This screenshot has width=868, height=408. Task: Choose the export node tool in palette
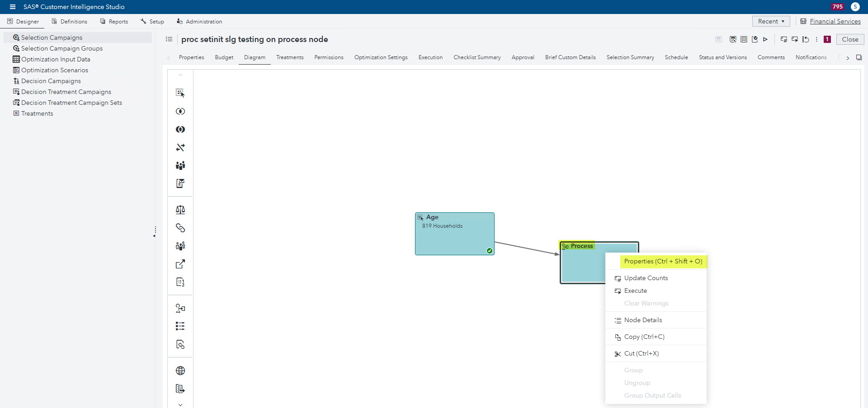(180, 264)
